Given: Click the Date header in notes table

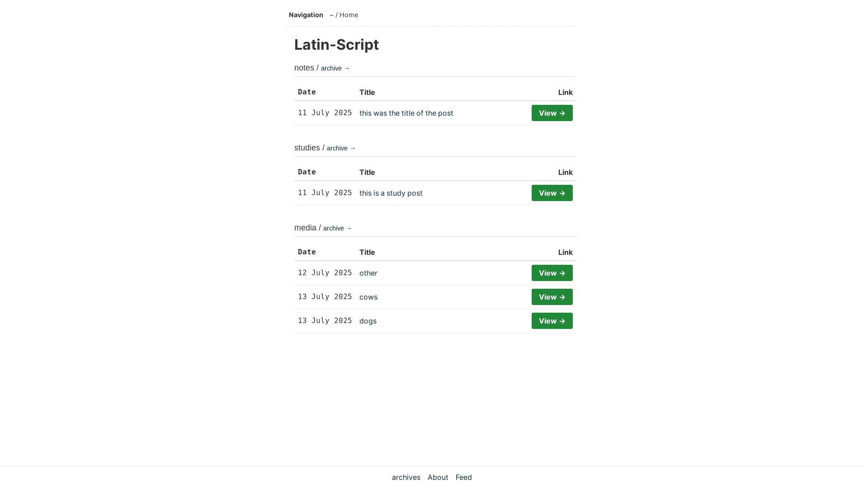Looking at the screenshot, I should click(x=307, y=92).
